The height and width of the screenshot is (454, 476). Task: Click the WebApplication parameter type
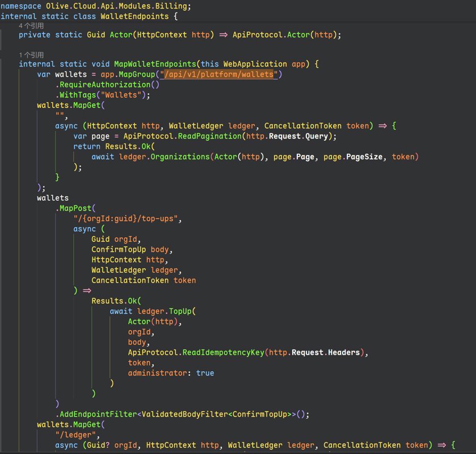click(255, 64)
